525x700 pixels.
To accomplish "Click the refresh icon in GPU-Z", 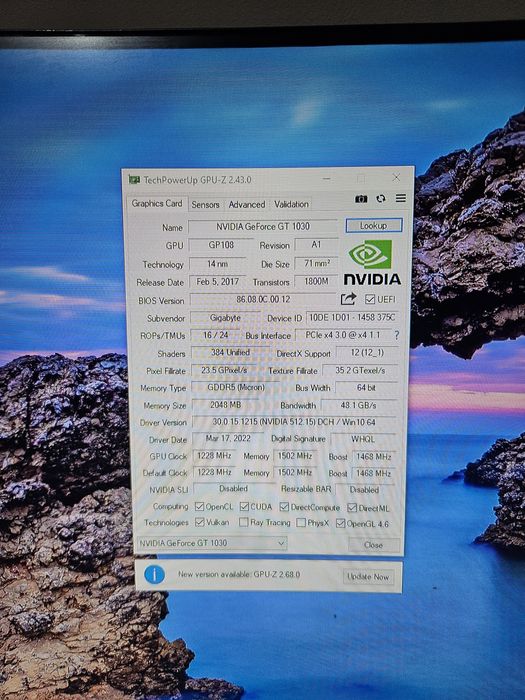I will 380,199.
